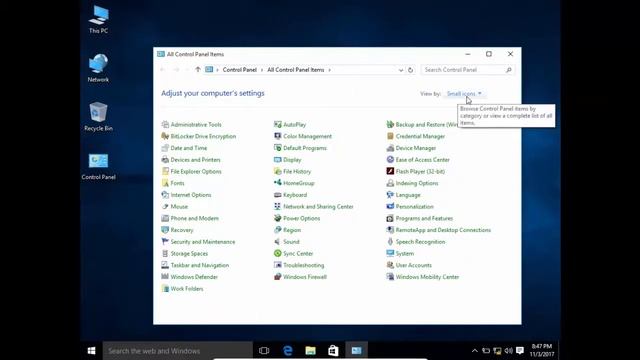Open Windows Defender link
This screenshot has width=640, height=360.
tap(194, 277)
